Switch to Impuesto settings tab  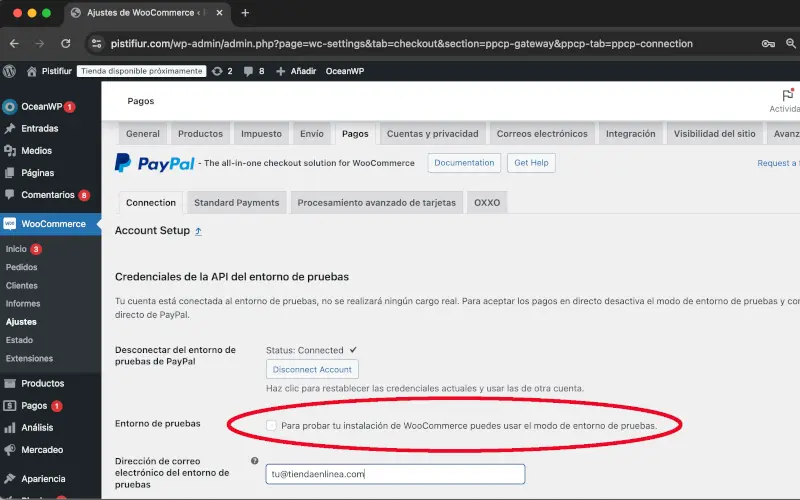(261, 134)
